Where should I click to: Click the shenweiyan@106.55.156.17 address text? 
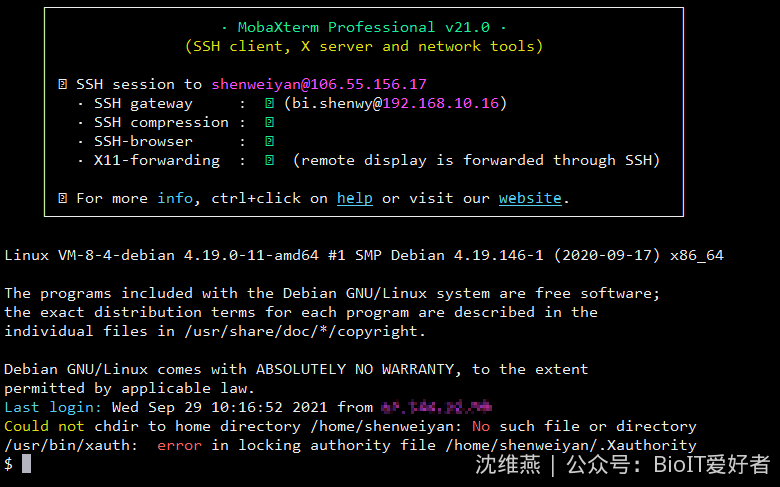pyautogui.click(x=319, y=84)
